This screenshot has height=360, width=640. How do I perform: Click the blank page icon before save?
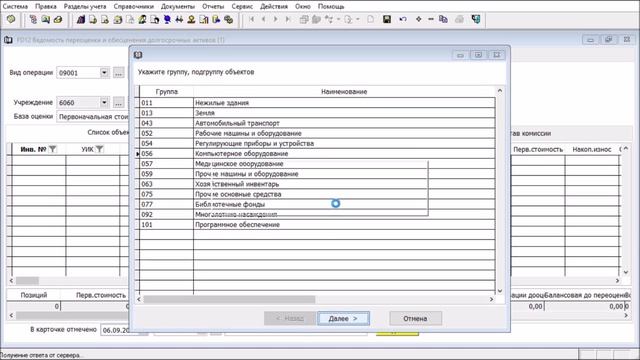370,19
